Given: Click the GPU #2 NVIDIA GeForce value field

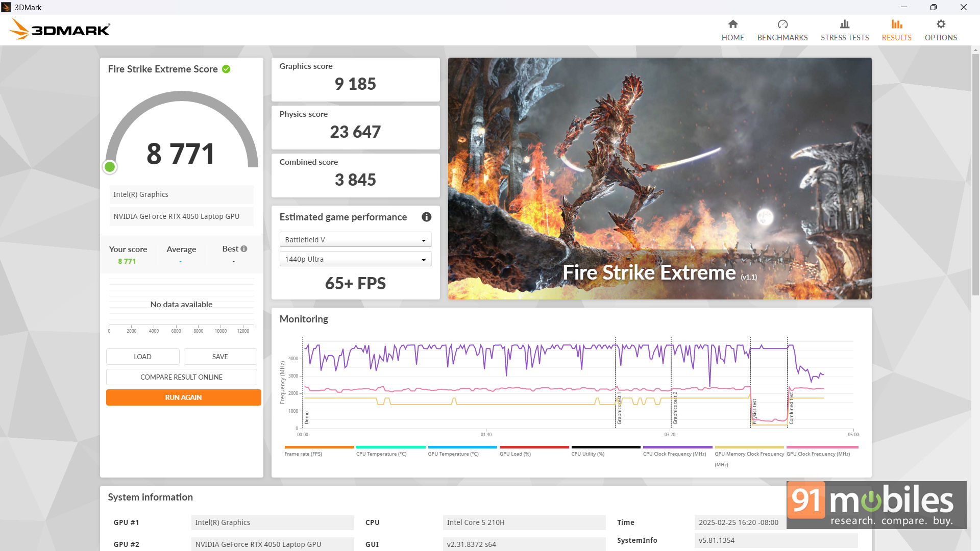Looking at the screenshot, I should pos(273,544).
